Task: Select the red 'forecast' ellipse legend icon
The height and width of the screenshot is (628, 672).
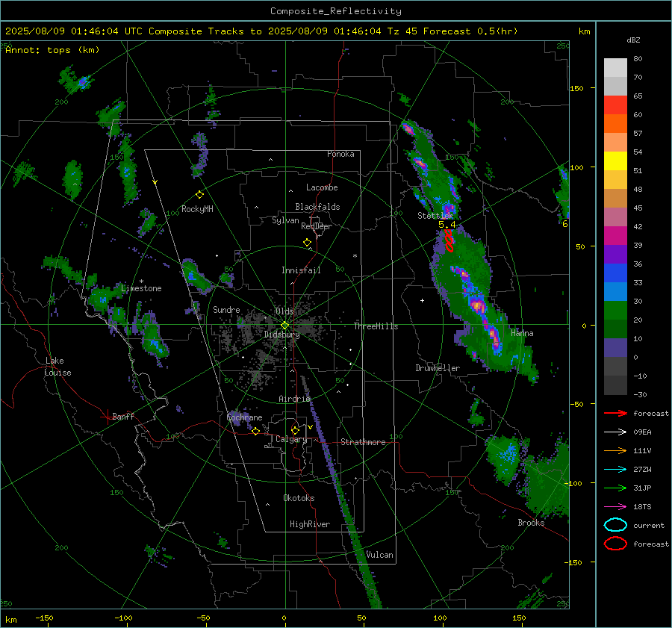Action: [x=615, y=544]
